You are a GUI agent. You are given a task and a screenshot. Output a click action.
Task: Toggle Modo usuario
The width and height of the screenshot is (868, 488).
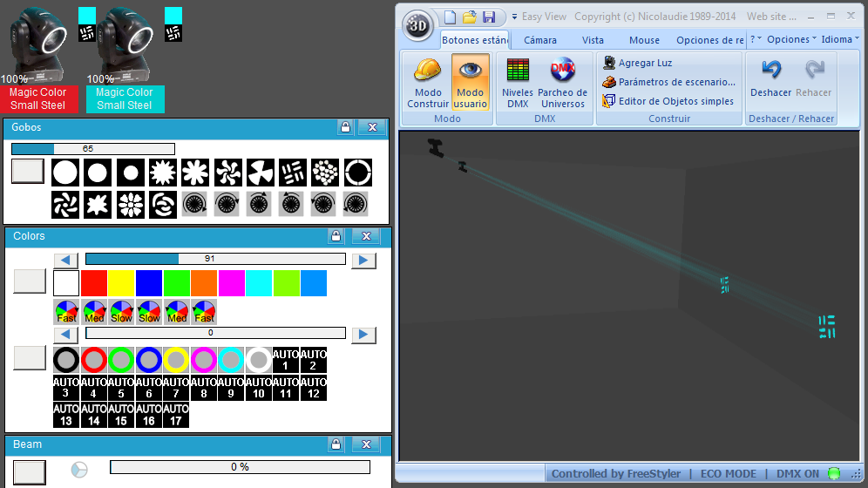coord(470,83)
